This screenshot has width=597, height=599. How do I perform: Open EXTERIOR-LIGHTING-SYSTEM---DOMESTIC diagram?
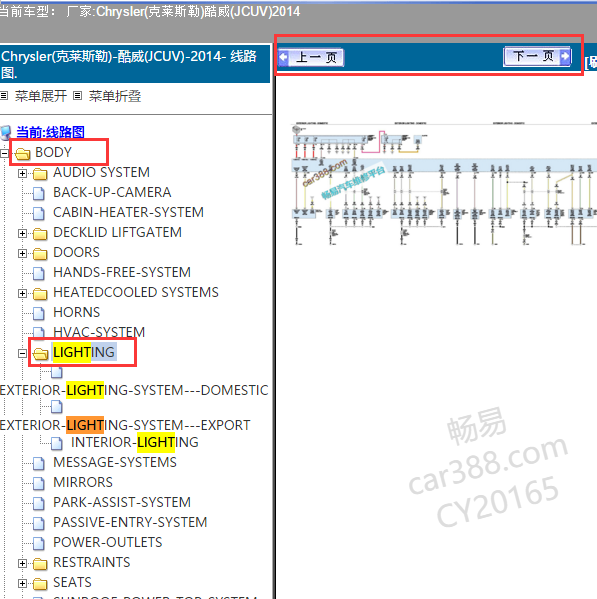(x=134, y=390)
